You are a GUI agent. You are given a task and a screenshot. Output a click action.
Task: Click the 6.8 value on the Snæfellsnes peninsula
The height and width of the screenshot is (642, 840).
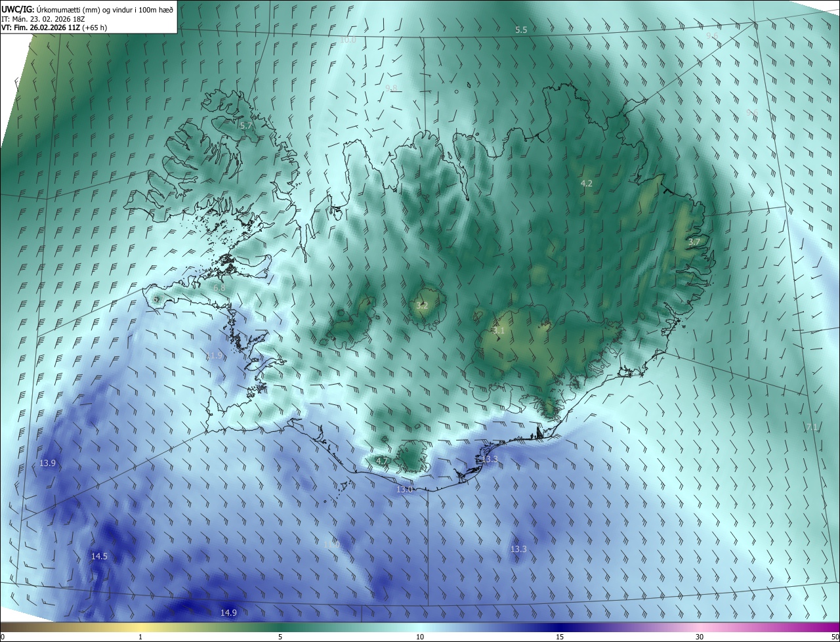point(219,288)
